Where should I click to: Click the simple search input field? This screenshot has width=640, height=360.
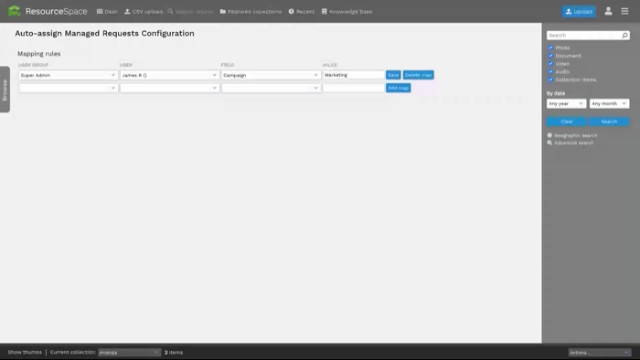point(584,36)
